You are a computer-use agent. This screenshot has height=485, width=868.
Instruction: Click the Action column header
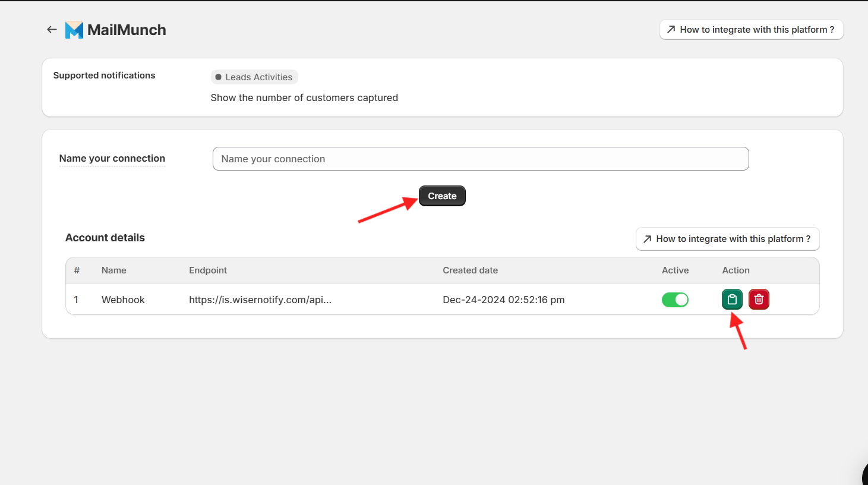point(736,270)
